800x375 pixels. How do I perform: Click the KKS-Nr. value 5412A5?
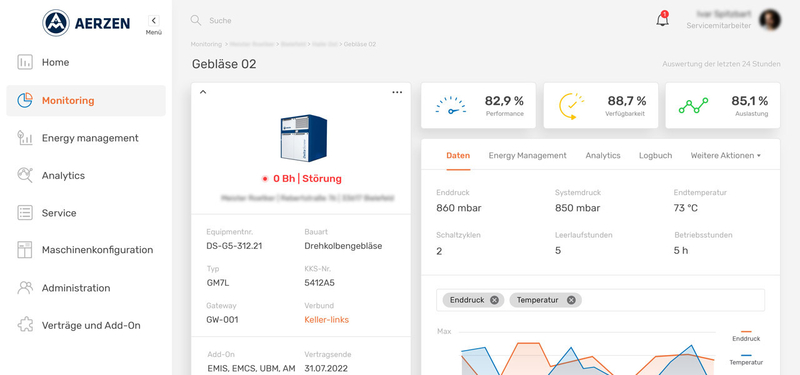(319, 283)
